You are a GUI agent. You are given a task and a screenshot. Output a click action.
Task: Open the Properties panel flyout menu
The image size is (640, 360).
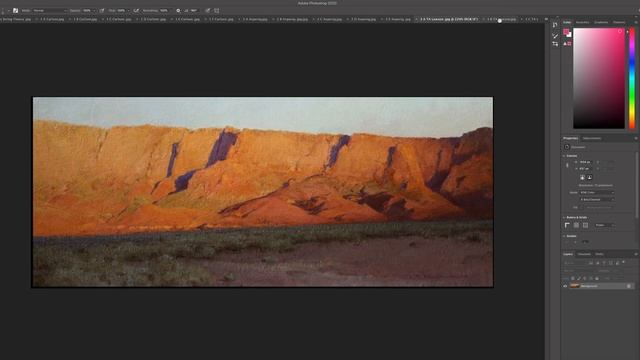click(636, 138)
